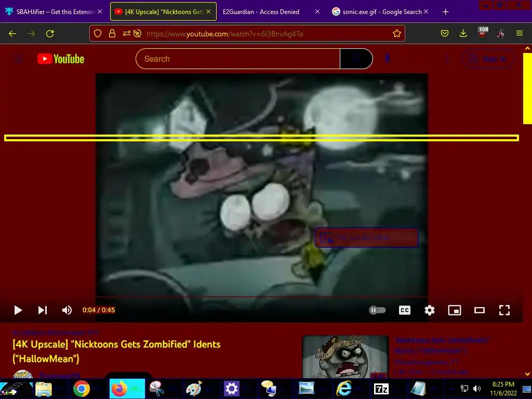Viewport: 532px width, 399px height.
Task: Click the hashtag link above video title
Action: (x=56, y=332)
